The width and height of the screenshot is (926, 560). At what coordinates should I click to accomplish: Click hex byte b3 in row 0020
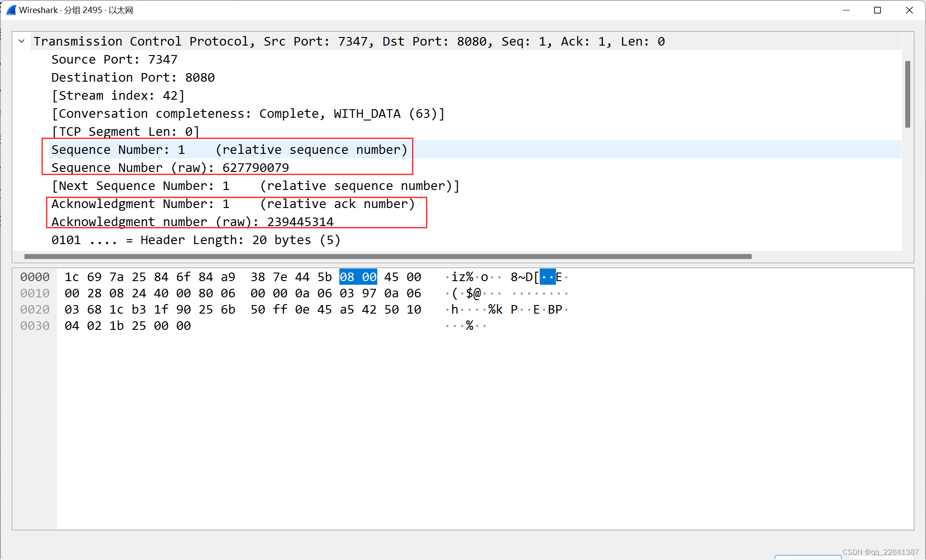(139, 309)
